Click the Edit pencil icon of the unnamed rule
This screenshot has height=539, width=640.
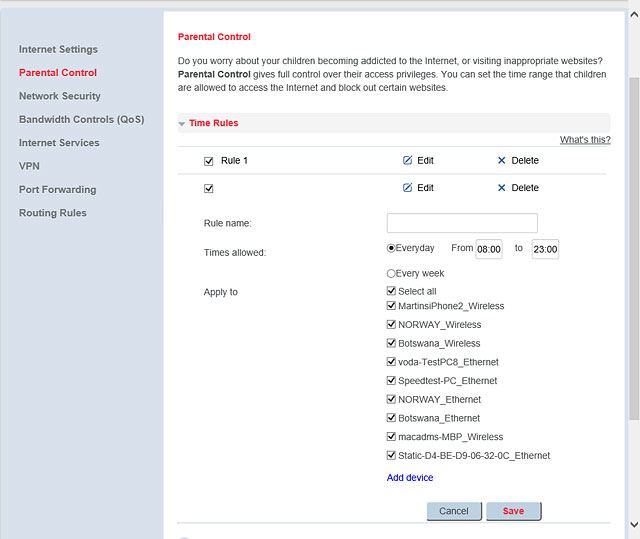pos(407,188)
